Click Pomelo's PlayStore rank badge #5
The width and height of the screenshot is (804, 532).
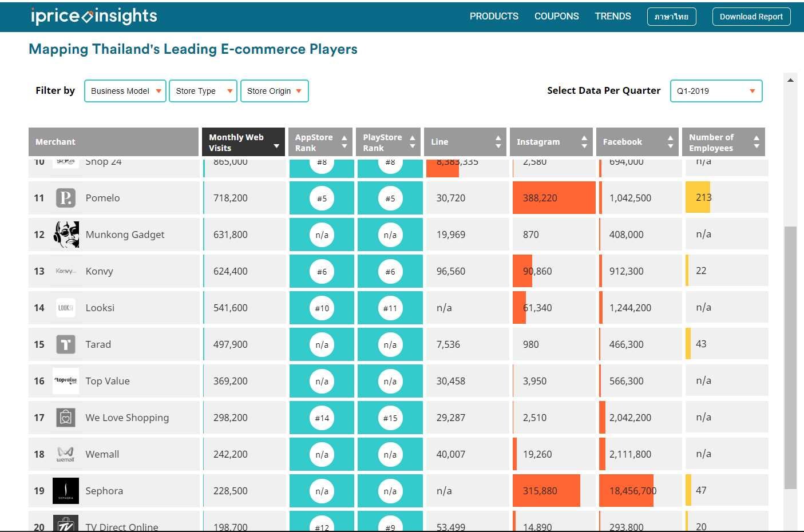(390, 198)
